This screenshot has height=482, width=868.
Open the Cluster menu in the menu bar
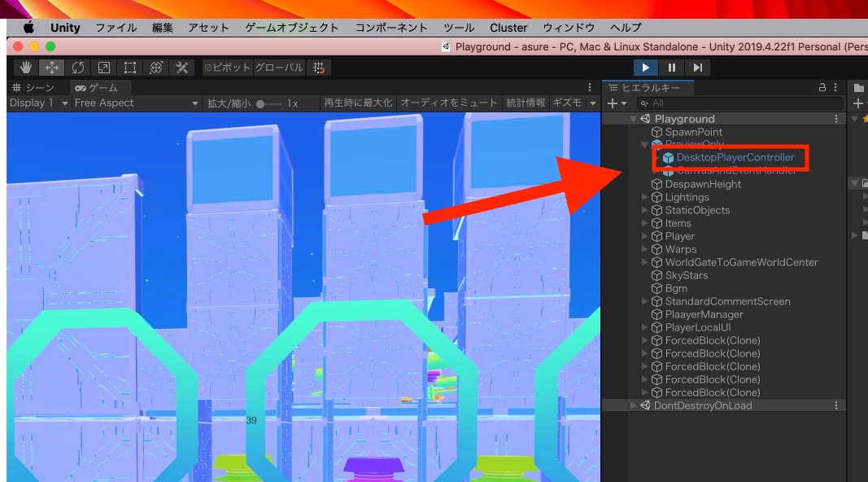tap(508, 27)
